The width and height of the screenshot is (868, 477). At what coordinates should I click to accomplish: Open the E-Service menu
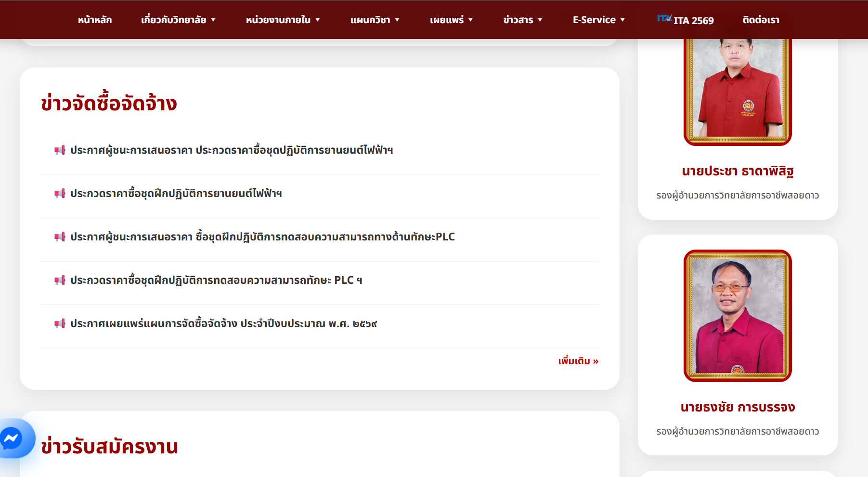[x=594, y=20]
